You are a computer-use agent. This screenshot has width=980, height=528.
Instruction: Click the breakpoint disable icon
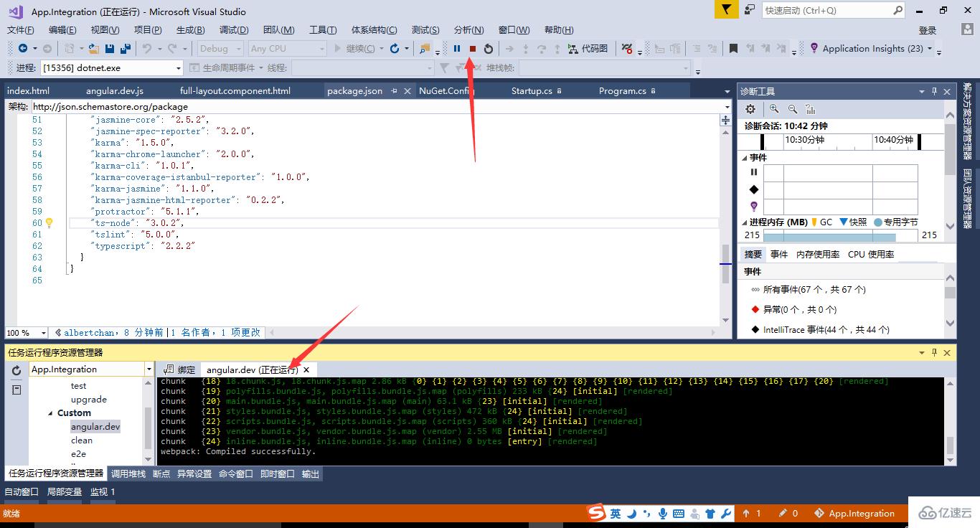[x=626, y=49]
